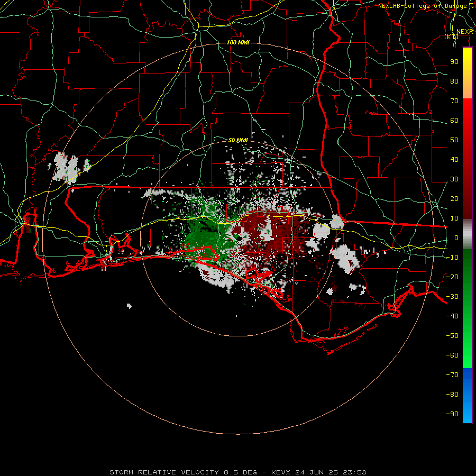The width and height of the screenshot is (476, 476).
Task: Click the 20 value on the color scale
Action: click(x=454, y=198)
